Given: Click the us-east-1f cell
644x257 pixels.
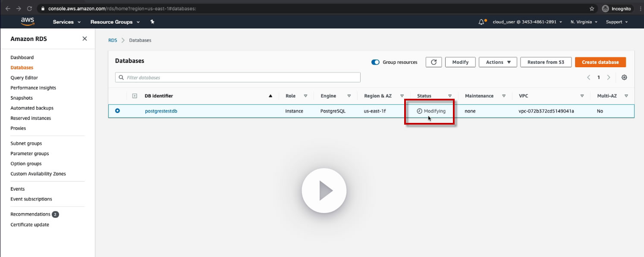Looking at the screenshot, I should [375, 111].
